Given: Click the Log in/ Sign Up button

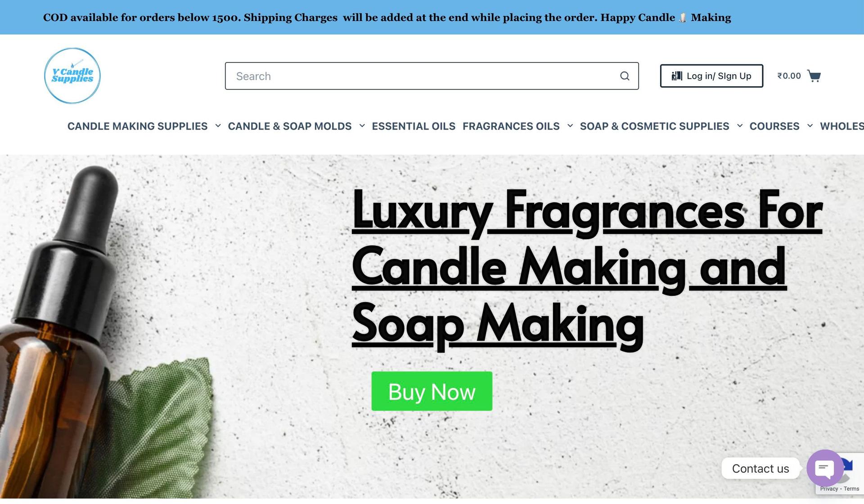Looking at the screenshot, I should coord(711,76).
